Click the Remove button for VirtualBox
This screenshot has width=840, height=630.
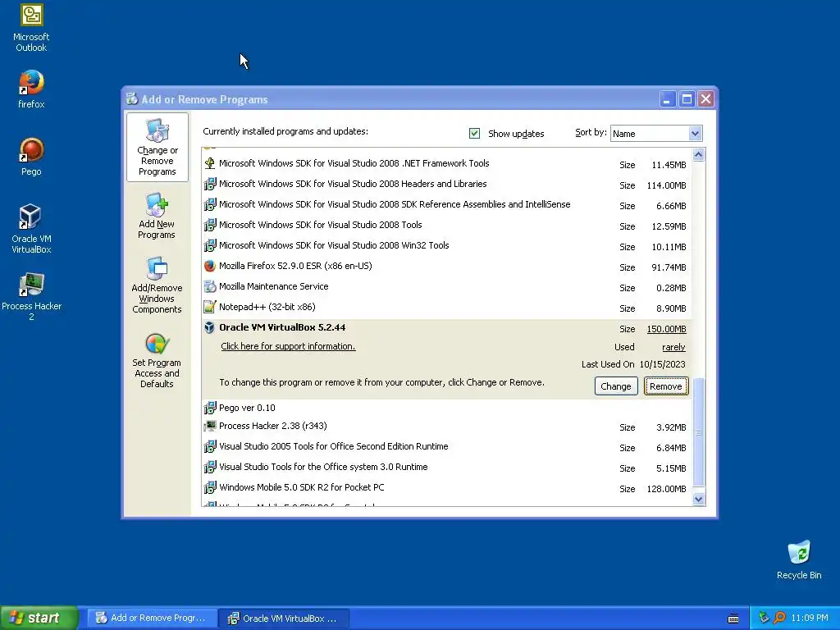point(666,386)
